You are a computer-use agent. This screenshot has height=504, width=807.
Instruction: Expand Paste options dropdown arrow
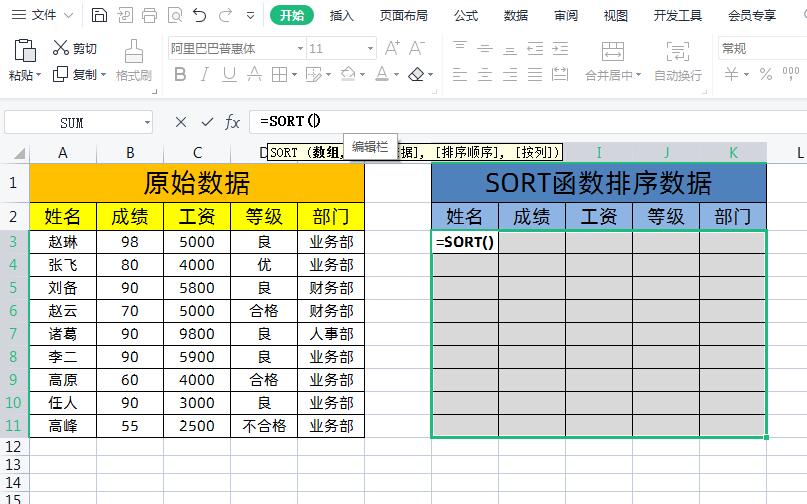[39, 75]
